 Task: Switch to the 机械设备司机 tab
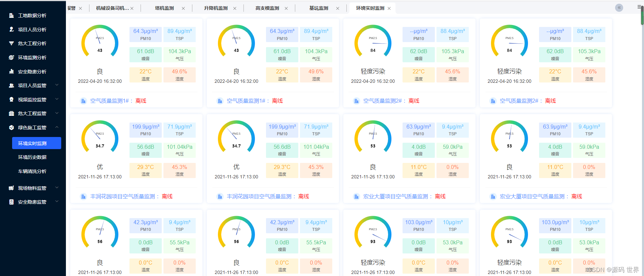[x=112, y=8]
